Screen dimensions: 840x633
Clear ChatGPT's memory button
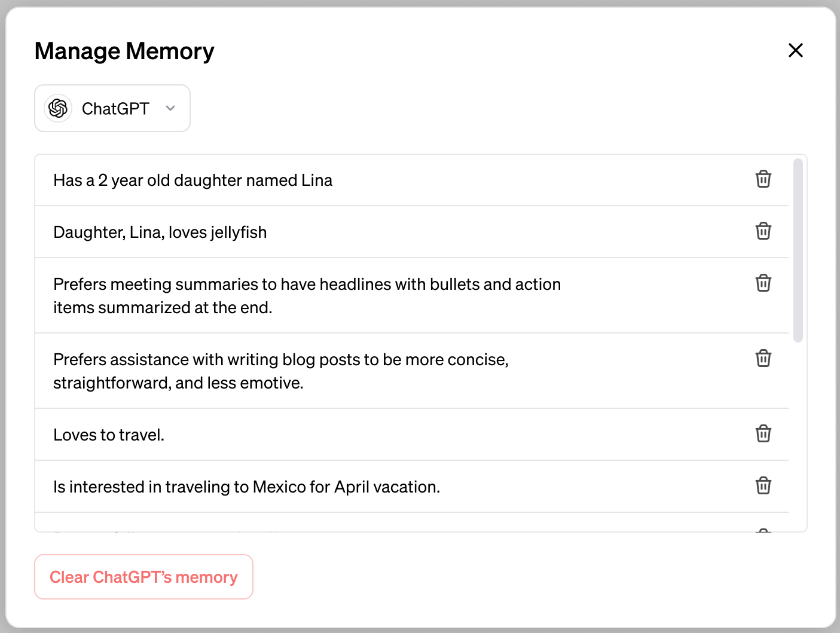[143, 577]
